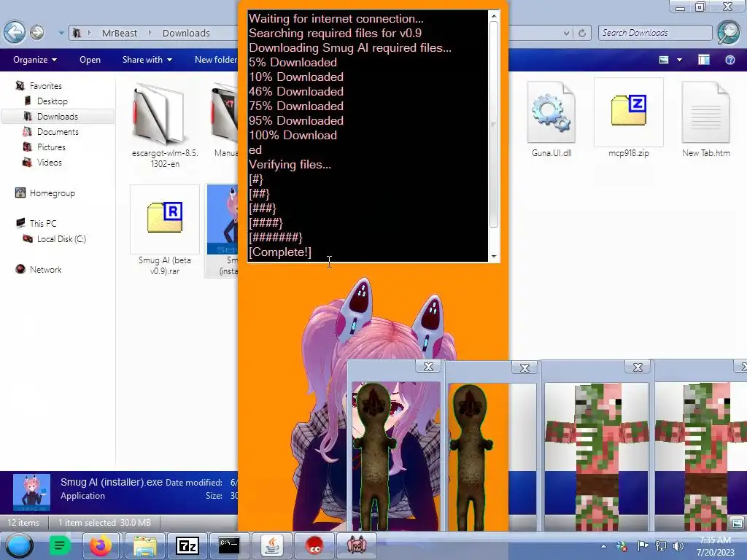This screenshot has height=560, width=747.
Task: Open Command Prompt from taskbar
Action: [229, 545]
